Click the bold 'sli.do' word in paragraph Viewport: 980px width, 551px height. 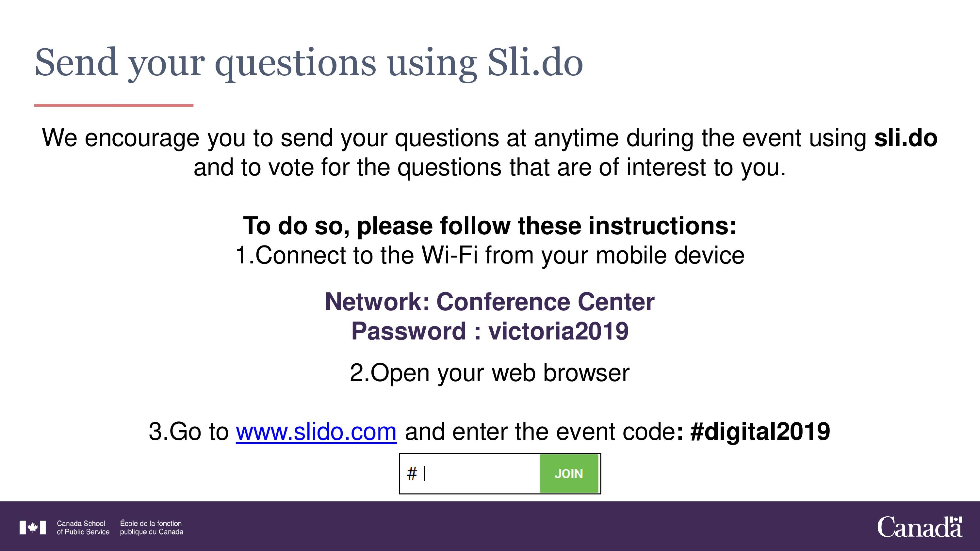pos(906,138)
